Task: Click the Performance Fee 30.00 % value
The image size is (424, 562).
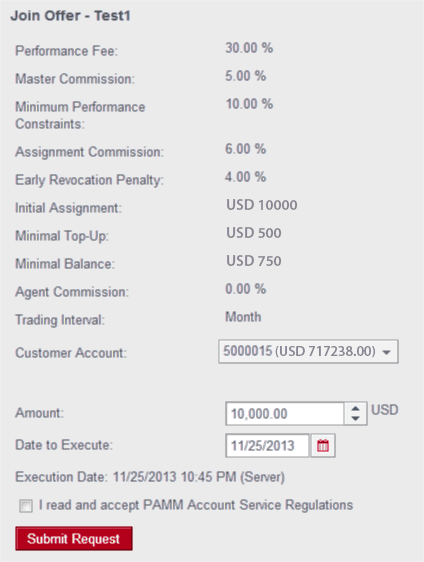Action: [x=249, y=48]
